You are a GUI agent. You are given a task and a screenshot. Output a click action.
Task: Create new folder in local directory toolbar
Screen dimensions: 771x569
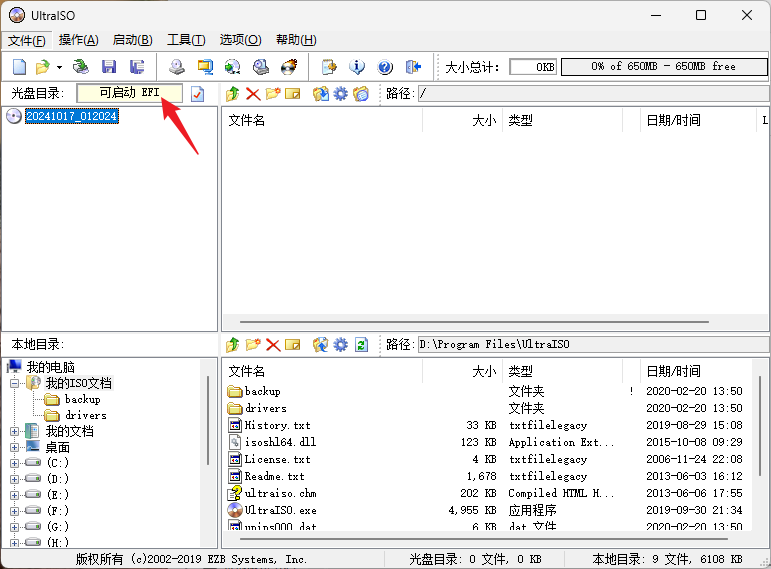click(253, 344)
